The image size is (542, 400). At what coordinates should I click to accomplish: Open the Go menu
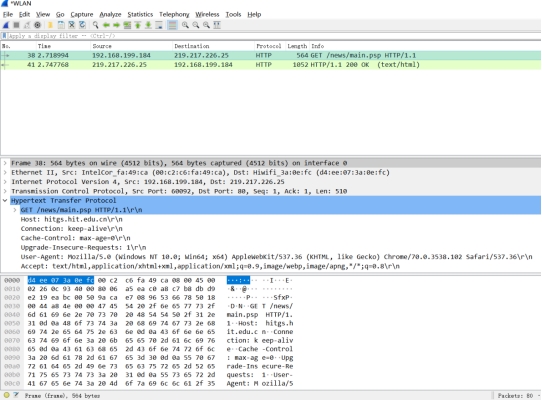[x=60, y=14]
